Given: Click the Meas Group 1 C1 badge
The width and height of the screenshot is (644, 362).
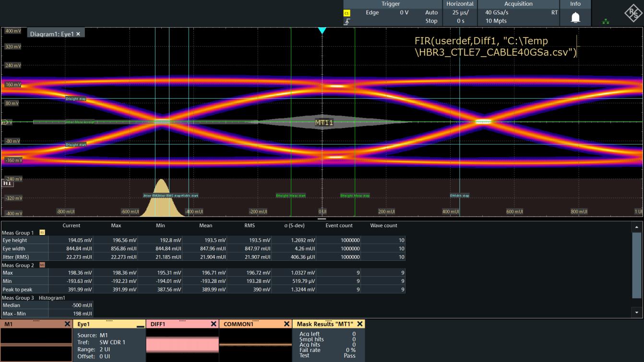Looking at the screenshot, I should [x=42, y=233].
